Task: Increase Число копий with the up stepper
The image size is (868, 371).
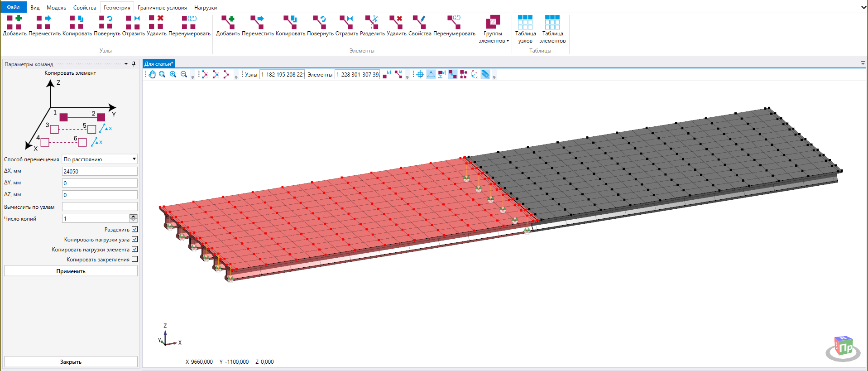Action: tap(133, 216)
